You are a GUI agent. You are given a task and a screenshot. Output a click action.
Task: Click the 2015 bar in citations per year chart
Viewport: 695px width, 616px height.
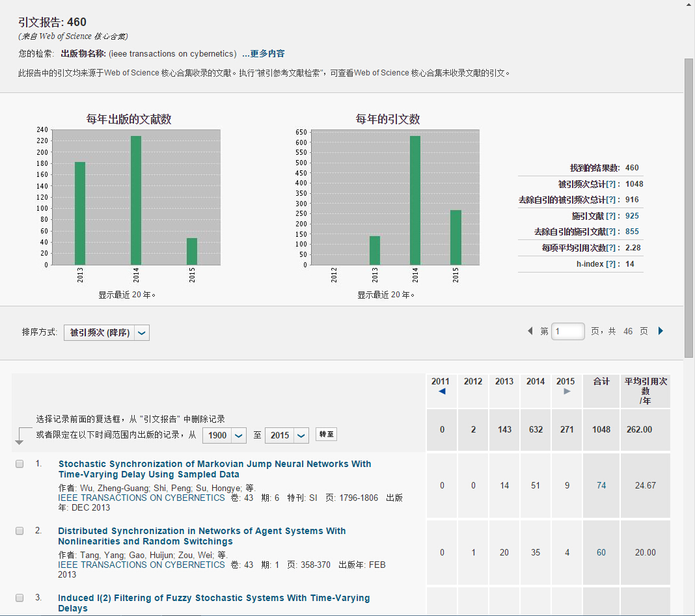click(456, 237)
